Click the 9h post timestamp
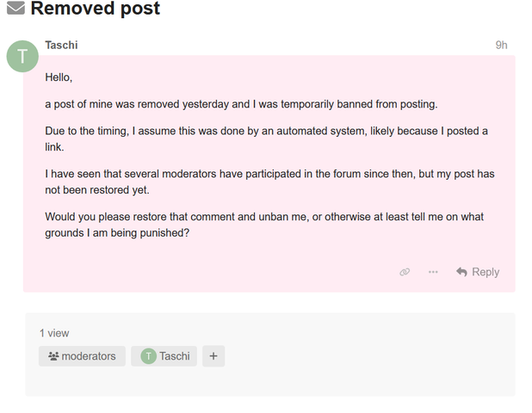Screen dimensions: 532x413 (x=501, y=45)
